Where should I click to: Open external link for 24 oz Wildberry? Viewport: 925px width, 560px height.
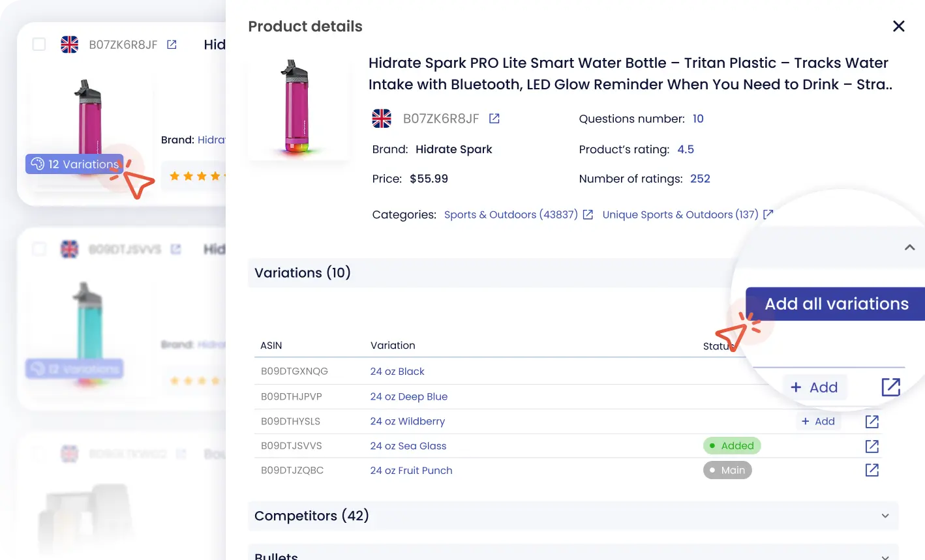[x=872, y=421]
